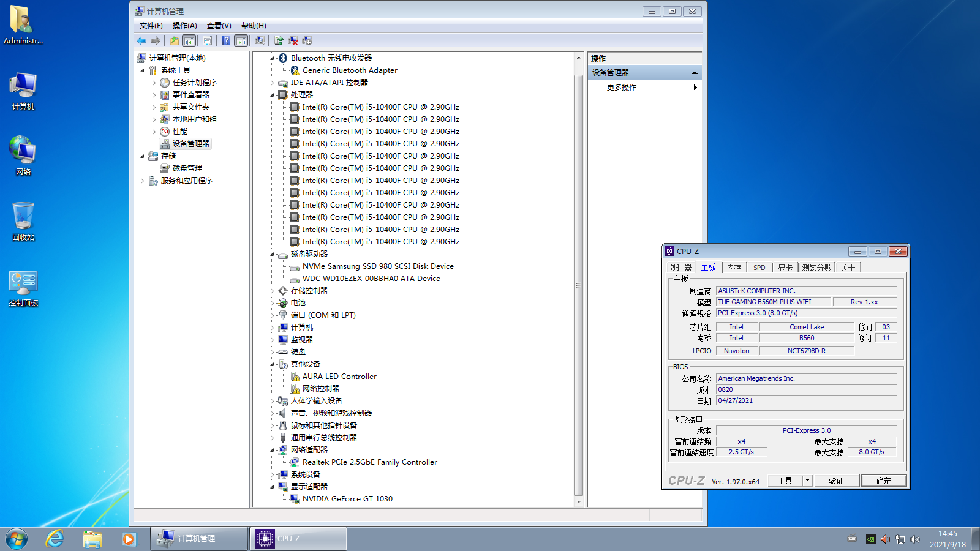Viewport: 980px width, 551px height.
Task: Open the Windows Start button
Action: click(x=17, y=539)
